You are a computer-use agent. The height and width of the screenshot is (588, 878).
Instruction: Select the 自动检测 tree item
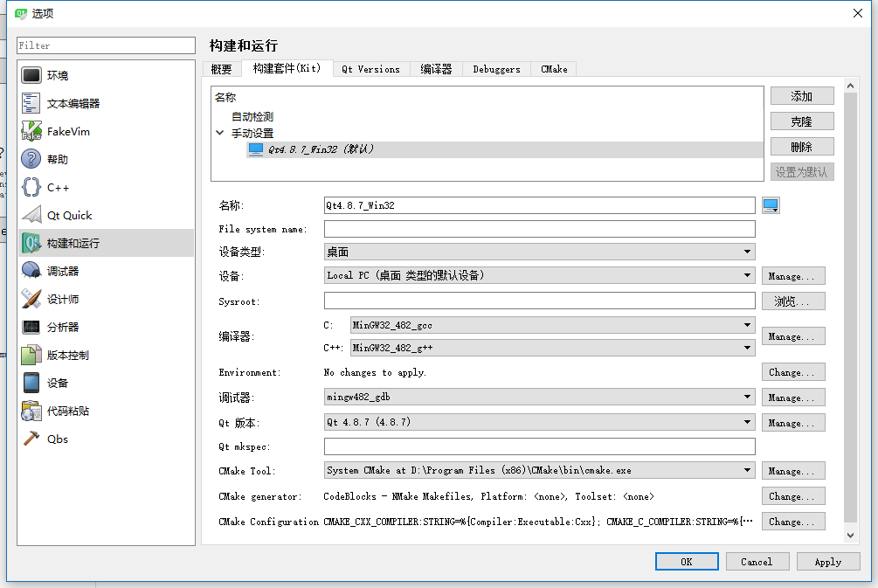coord(252,116)
